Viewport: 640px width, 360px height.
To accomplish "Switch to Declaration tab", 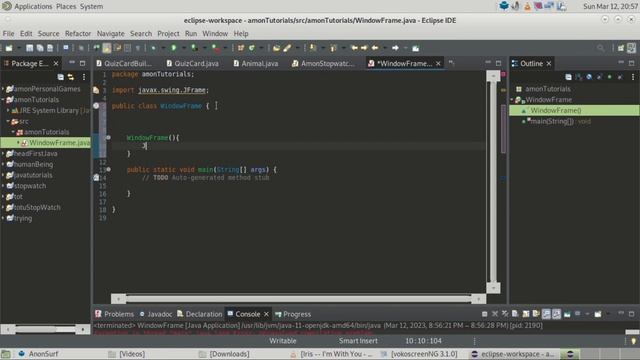I will pyautogui.click(x=200, y=314).
